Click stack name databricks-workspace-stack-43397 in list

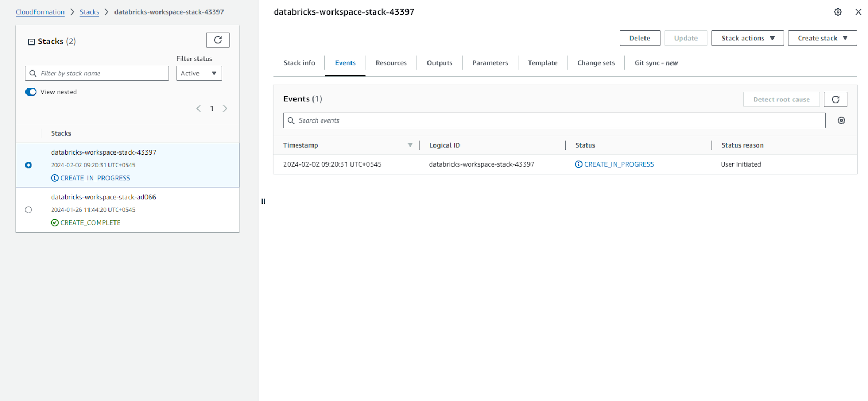click(x=104, y=152)
